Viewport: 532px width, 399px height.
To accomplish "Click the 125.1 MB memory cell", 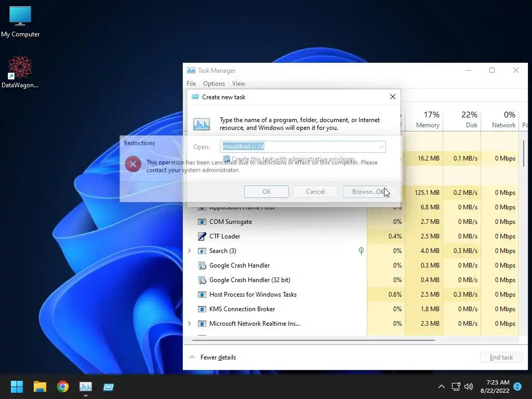I will 424,192.
